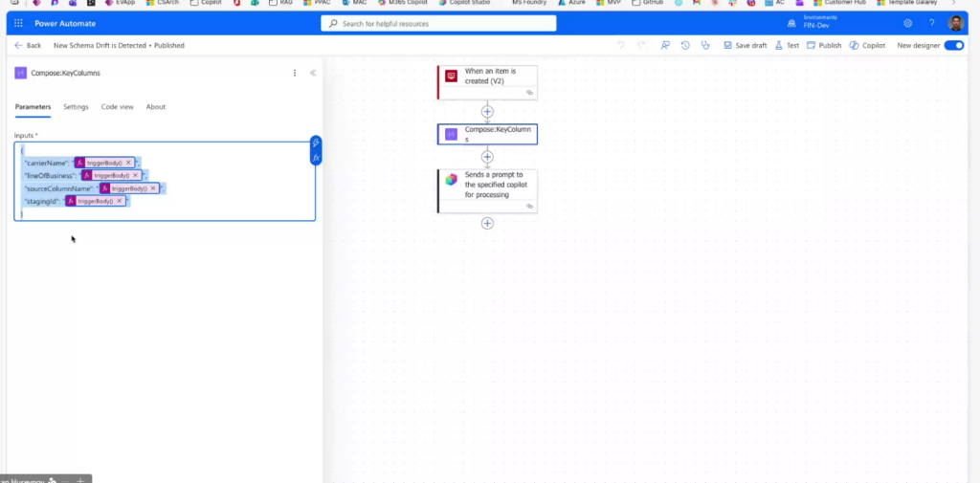Open the dynamic content lightning icon
Viewport: 980px width, 483px height.
click(316, 143)
